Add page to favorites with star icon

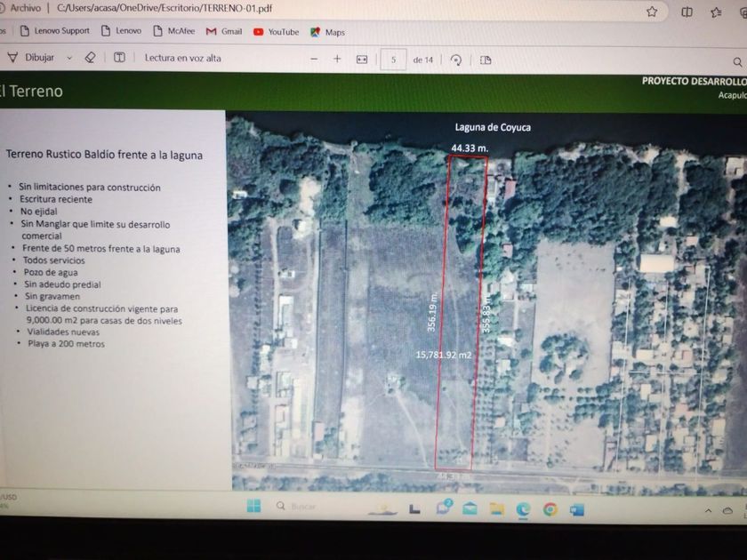point(652,12)
